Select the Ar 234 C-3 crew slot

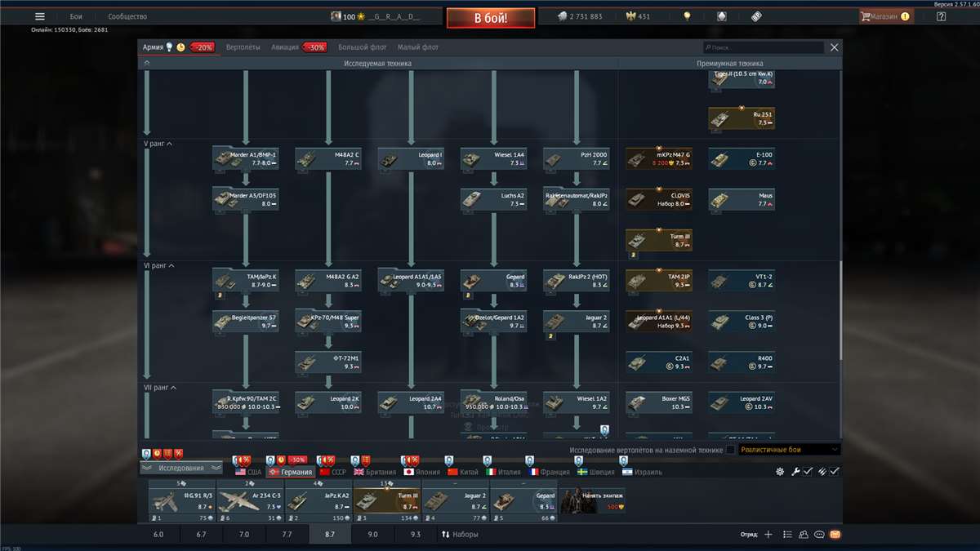250,501
